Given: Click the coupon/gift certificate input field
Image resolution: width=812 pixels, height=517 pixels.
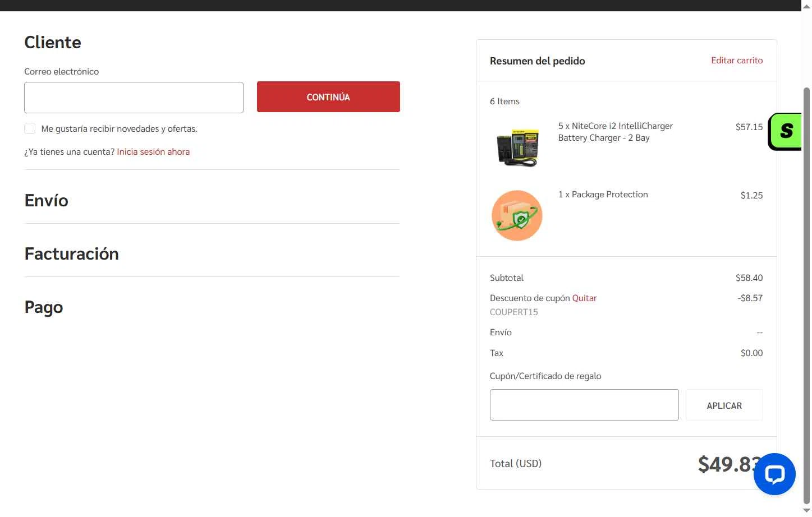Looking at the screenshot, I should click(x=584, y=405).
